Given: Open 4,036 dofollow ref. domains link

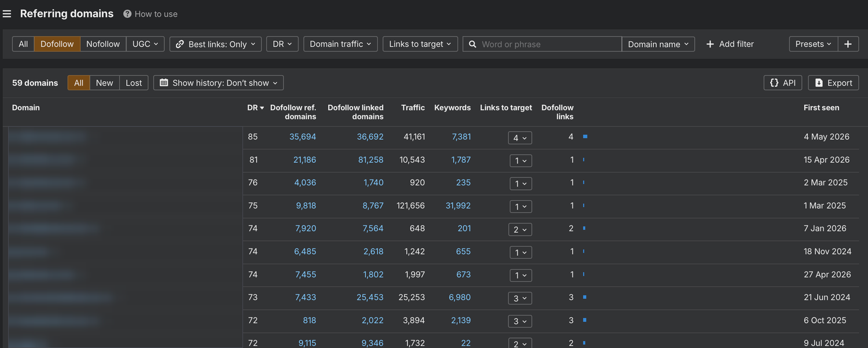Looking at the screenshot, I should (x=305, y=182).
